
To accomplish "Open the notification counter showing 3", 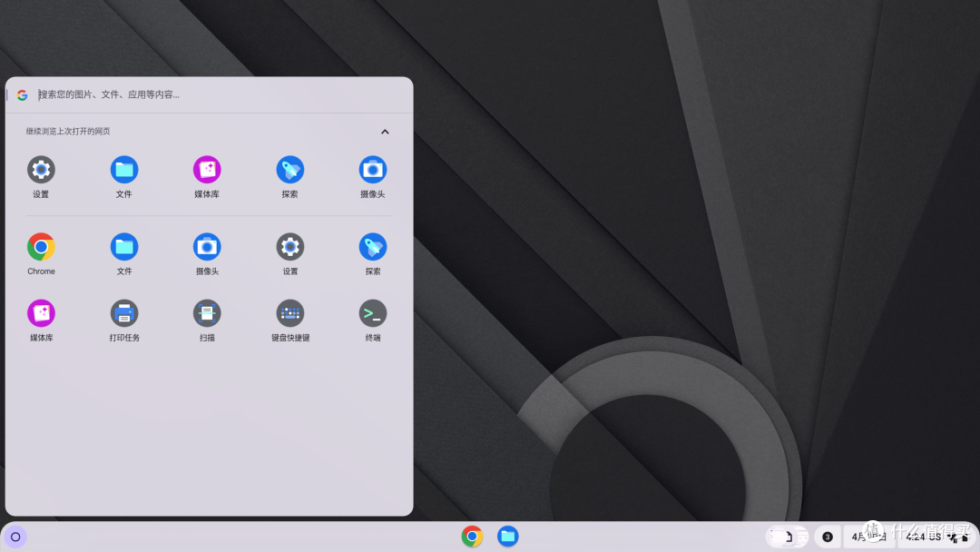I will [828, 537].
